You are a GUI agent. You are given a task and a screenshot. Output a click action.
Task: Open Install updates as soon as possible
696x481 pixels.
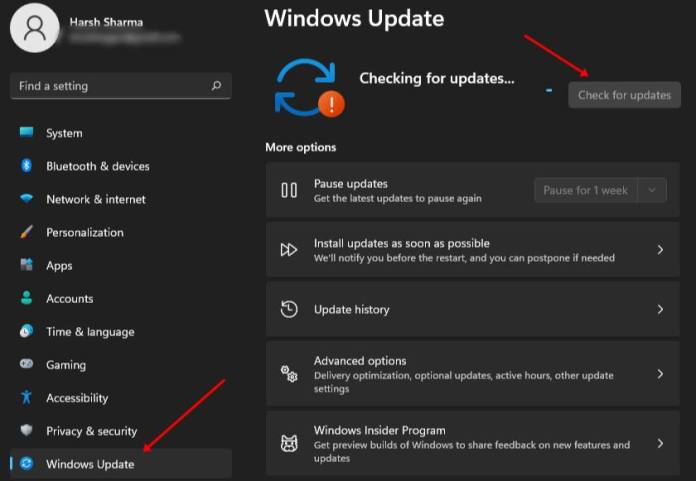coord(472,250)
